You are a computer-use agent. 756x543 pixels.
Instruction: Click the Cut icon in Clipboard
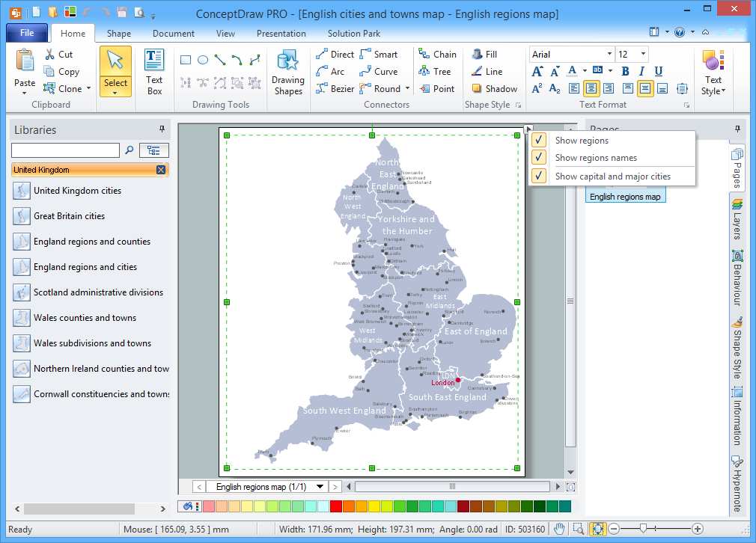coord(49,55)
